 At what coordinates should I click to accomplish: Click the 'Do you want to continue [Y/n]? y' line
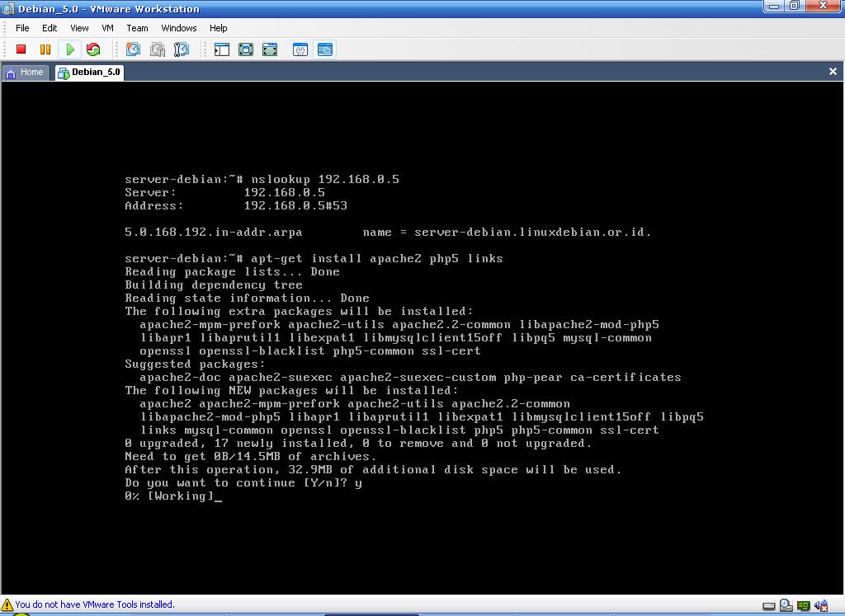pos(243,483)
